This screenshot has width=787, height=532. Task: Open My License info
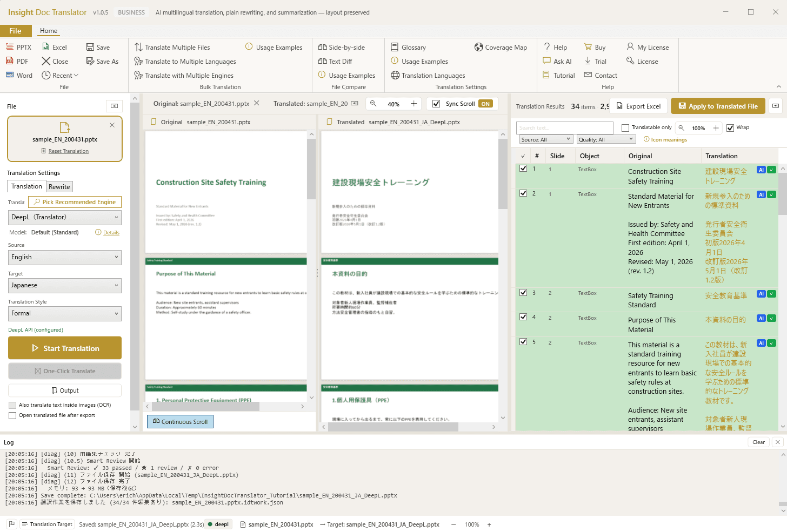point(648,47)
